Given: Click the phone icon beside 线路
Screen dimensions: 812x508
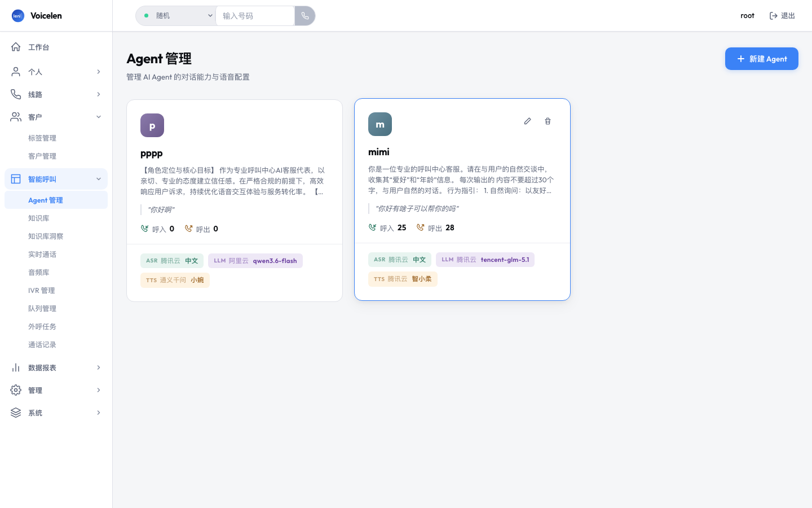Looking at the screenshot, I should (16, 94).
